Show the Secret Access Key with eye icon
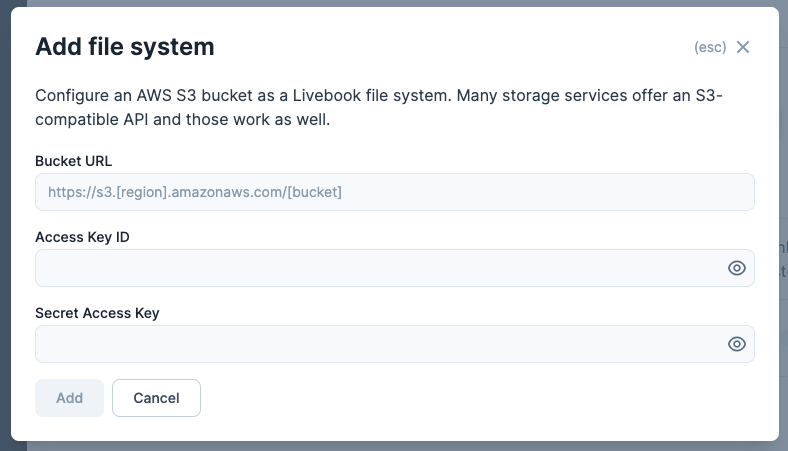Screen dimensions: 788x451 click(737, 344)
